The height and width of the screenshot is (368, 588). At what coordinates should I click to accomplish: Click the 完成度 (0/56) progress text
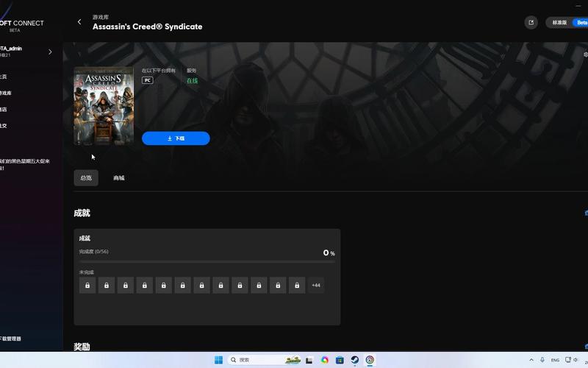click(94, 252)
